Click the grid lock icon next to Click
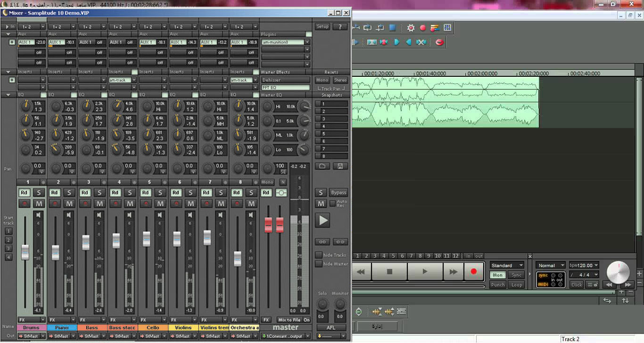Screen dimensions: 644x343 [x=592, y=285]
